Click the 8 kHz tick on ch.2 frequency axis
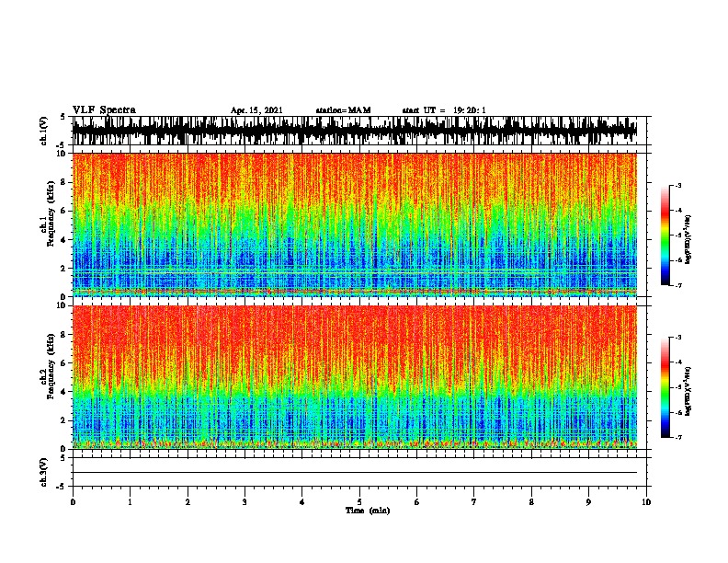 tap(64, 335)
